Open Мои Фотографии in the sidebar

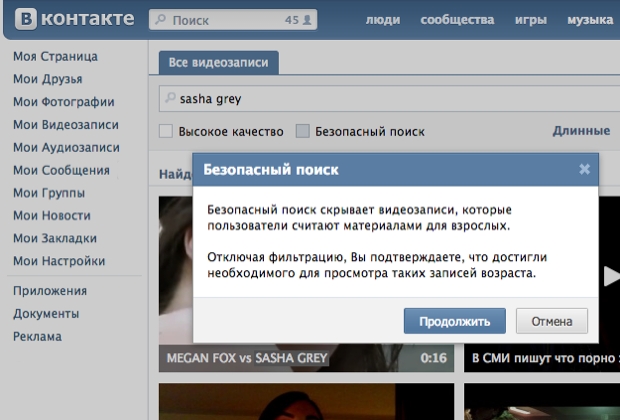click(x=64, y=102)
